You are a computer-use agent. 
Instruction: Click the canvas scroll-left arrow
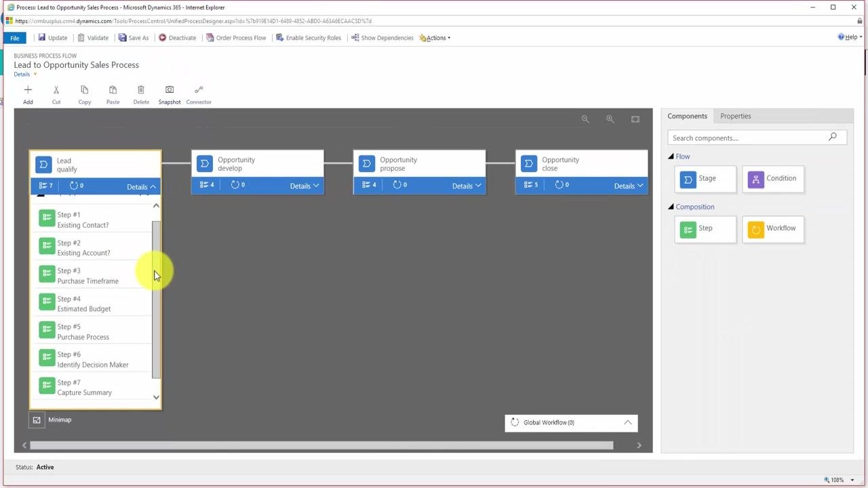pos(24,445)
